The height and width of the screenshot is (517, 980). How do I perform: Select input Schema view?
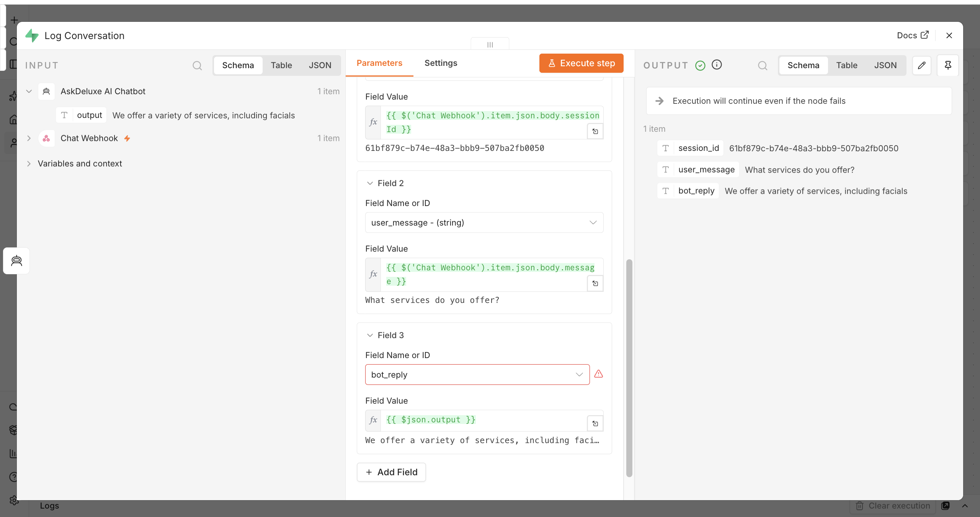point(238,65)
